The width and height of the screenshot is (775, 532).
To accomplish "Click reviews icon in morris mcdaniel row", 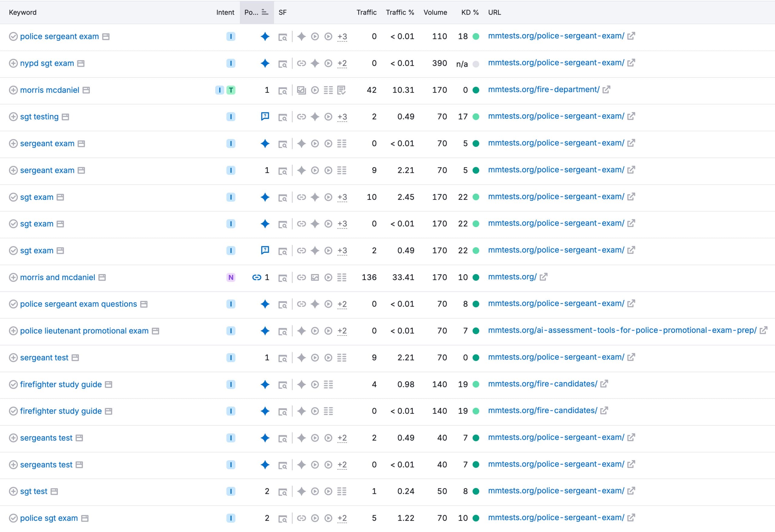I will [x=341, y=90].
